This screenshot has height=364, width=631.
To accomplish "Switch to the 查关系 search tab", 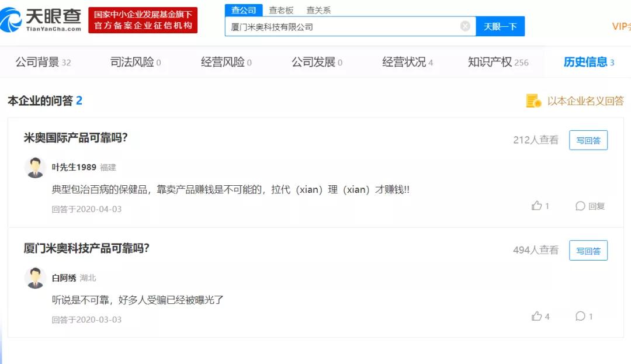I will (318, 9).
